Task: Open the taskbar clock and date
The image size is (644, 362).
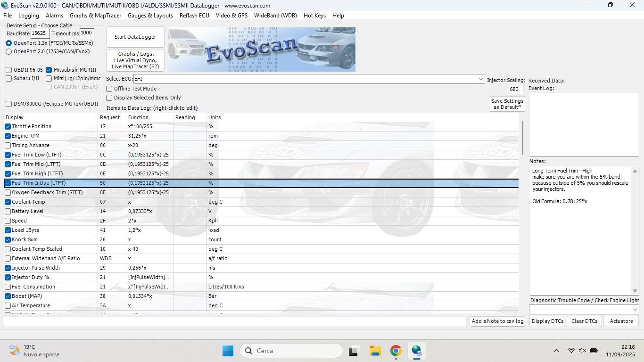Action: (x=621, y=351)
